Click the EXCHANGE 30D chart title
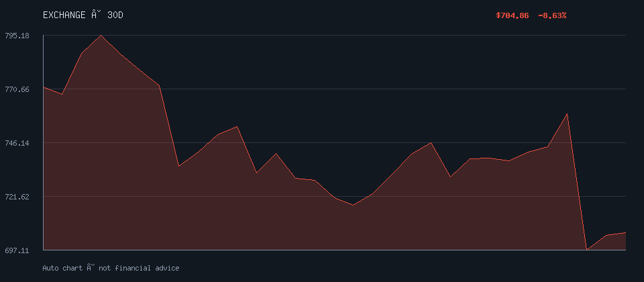Image resolution: width=644 pixels, height=282 pixels. 83,15
